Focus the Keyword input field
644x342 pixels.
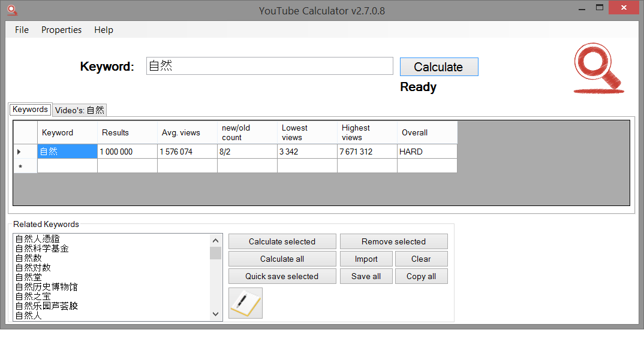269,66
